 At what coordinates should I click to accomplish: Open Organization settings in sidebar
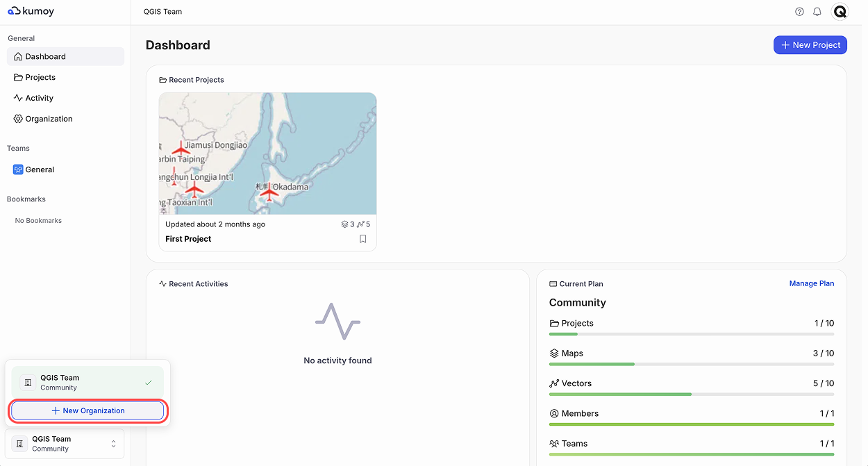coord(65,119)
